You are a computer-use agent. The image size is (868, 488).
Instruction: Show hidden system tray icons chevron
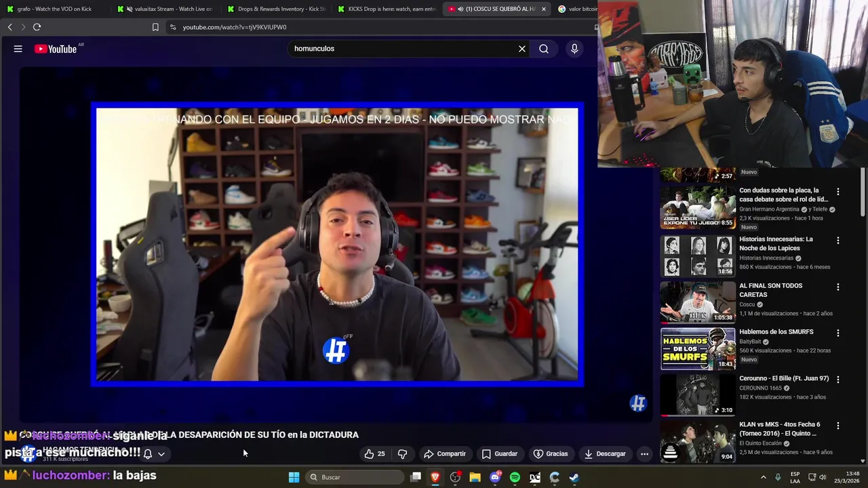763,477
